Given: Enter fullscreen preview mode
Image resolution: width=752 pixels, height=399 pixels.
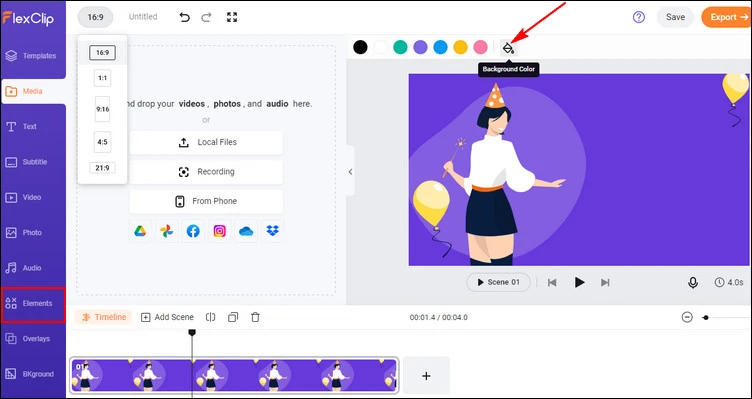Looking at the screenshot, I should tap(232, 17).
